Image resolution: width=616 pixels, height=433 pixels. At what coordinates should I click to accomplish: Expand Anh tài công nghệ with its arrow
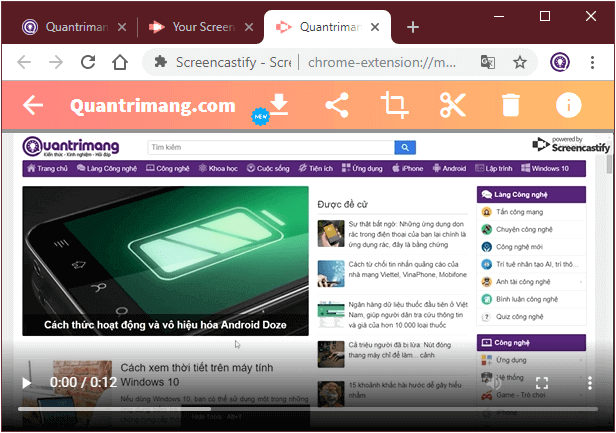581,282
